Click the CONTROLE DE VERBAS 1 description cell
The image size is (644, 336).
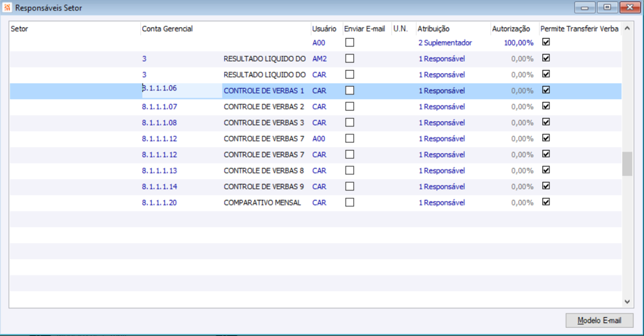point(264,91)
